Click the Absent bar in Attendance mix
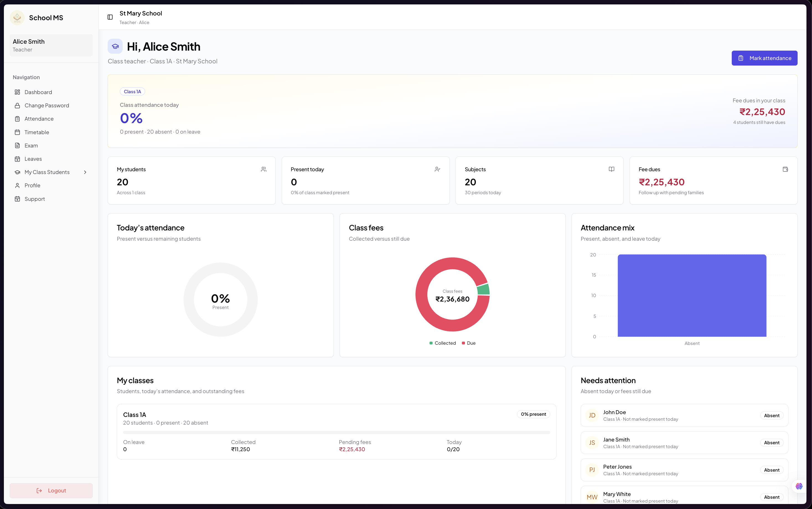 point(692,295)
